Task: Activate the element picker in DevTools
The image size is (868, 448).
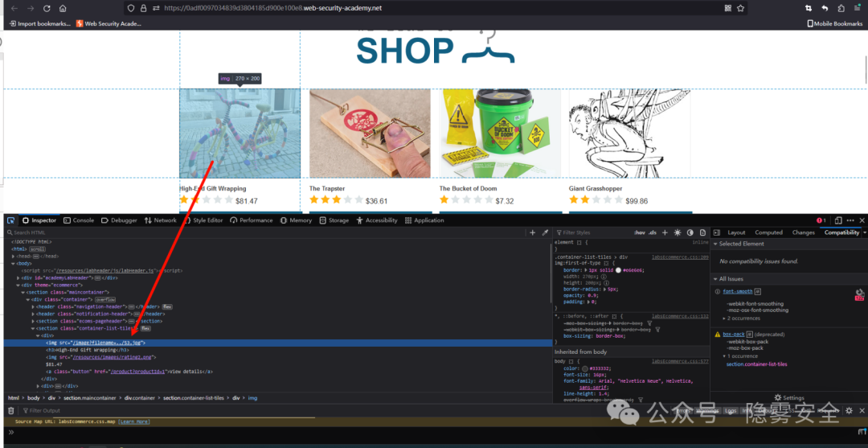Action: [10, 220]
